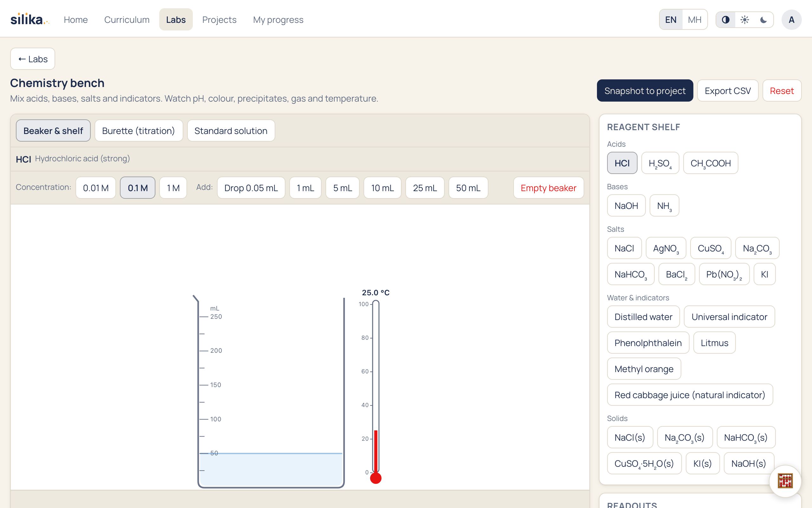Click the thermometer gauge

376,391
